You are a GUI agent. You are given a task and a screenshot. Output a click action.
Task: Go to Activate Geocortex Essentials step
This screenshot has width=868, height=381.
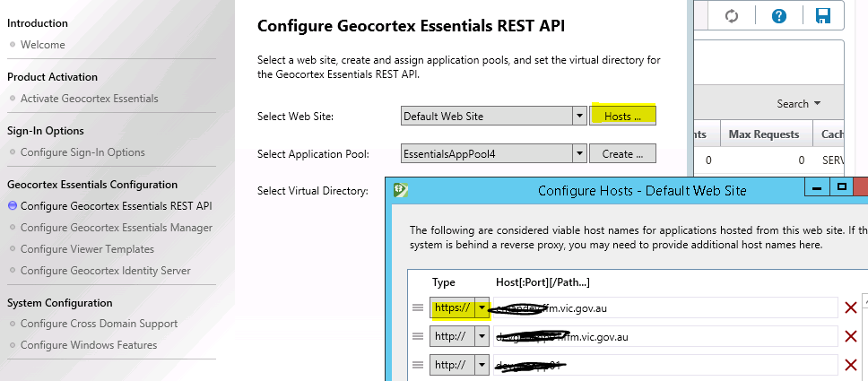(x=89, y=99)
